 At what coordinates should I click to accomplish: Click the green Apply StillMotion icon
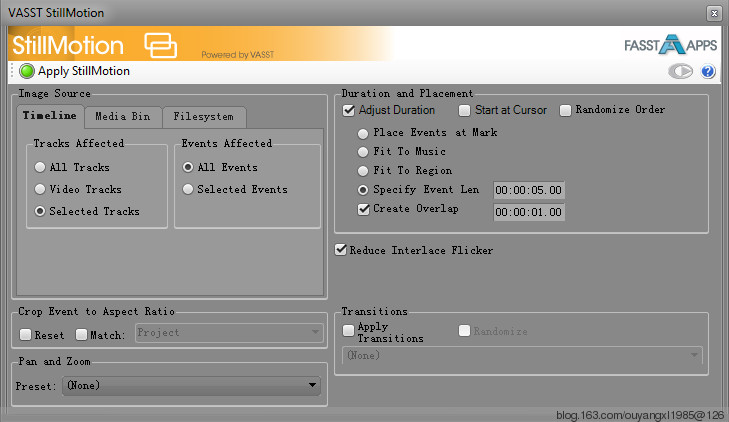click(x=27, y=71)
